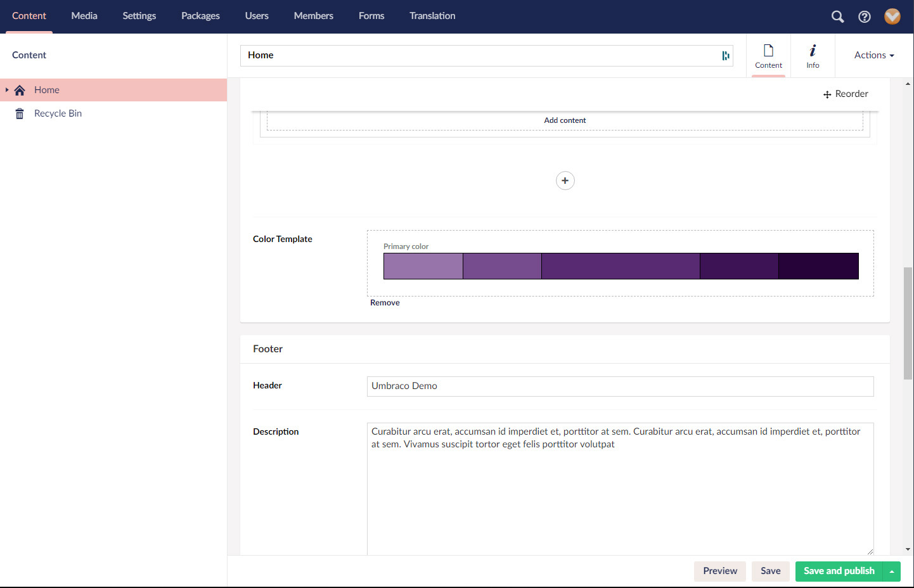
Task: Click the vertical scrollbar thumb
Action: [x=908, y=323]
